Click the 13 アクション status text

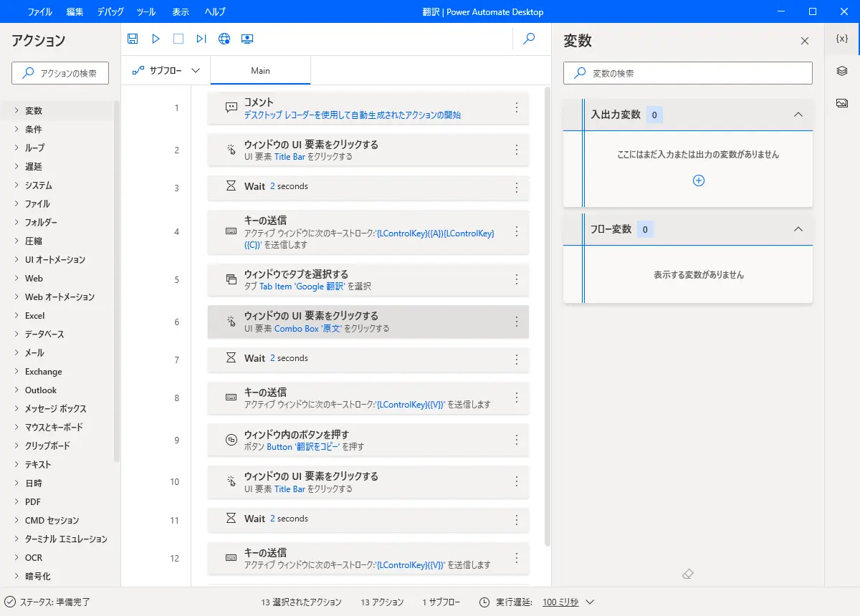point(382,602)
